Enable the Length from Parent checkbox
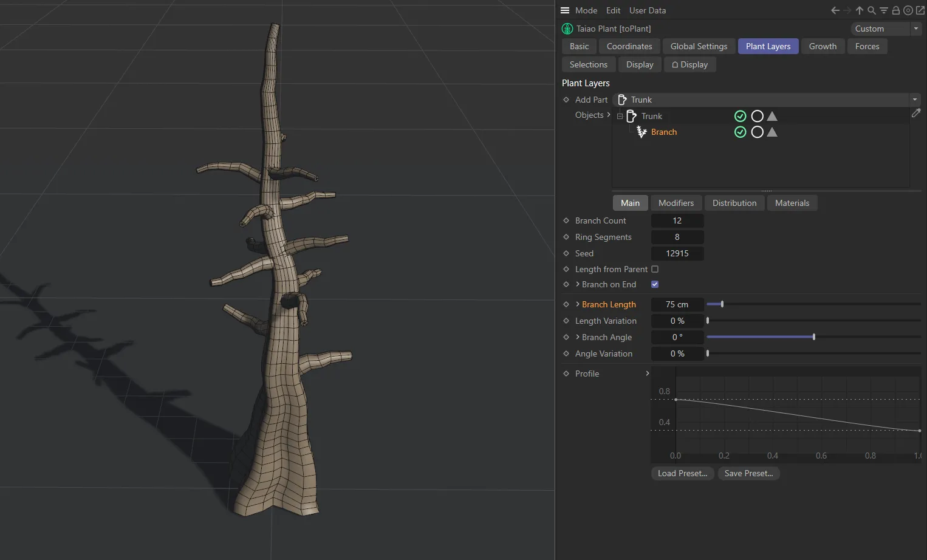The image size is (927, 560). pyautogui.click(x=655, y=269)
